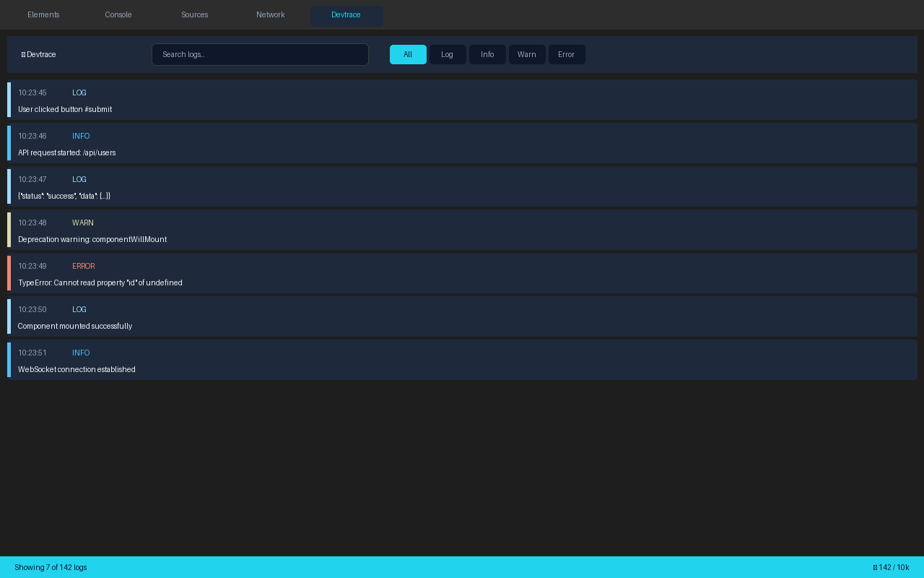Click the Devtrace logo icon in the header
Viewport: 924px width, 578px height.
tap(22, 54)
